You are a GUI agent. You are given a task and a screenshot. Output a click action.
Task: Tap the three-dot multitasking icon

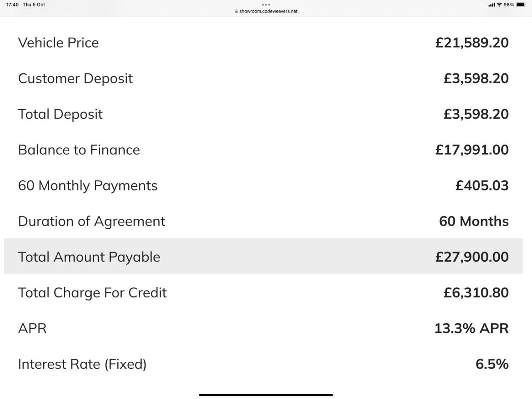pyautogui.click(x=266, y=5)
